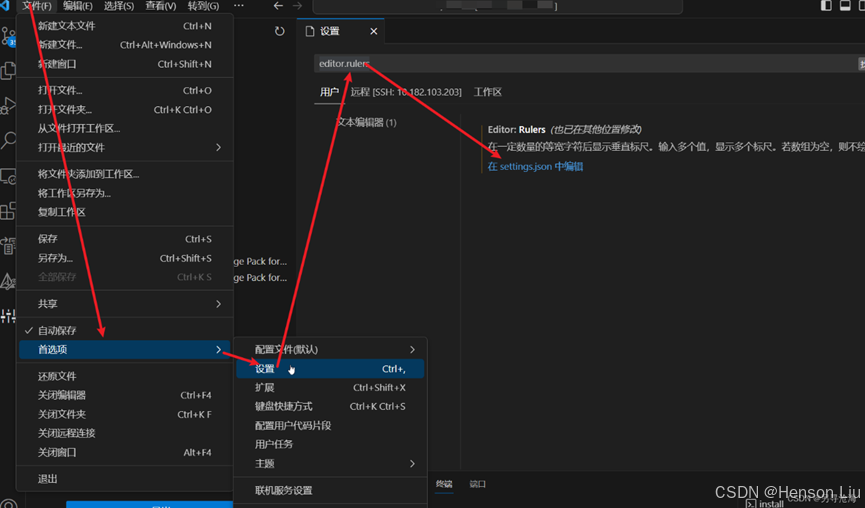Go back with the left arrow in title bar
The width and height of the screenshot is (865, 508).
click(x=278, y=6)
